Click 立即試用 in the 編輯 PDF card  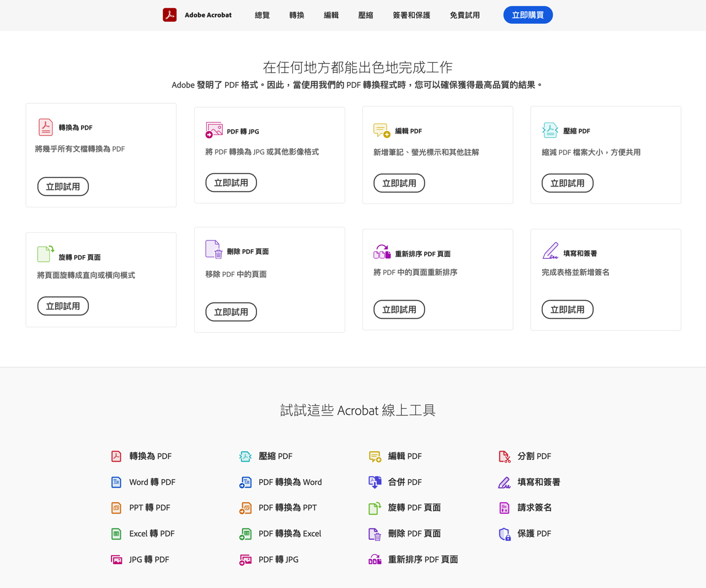tap(399, 183)
